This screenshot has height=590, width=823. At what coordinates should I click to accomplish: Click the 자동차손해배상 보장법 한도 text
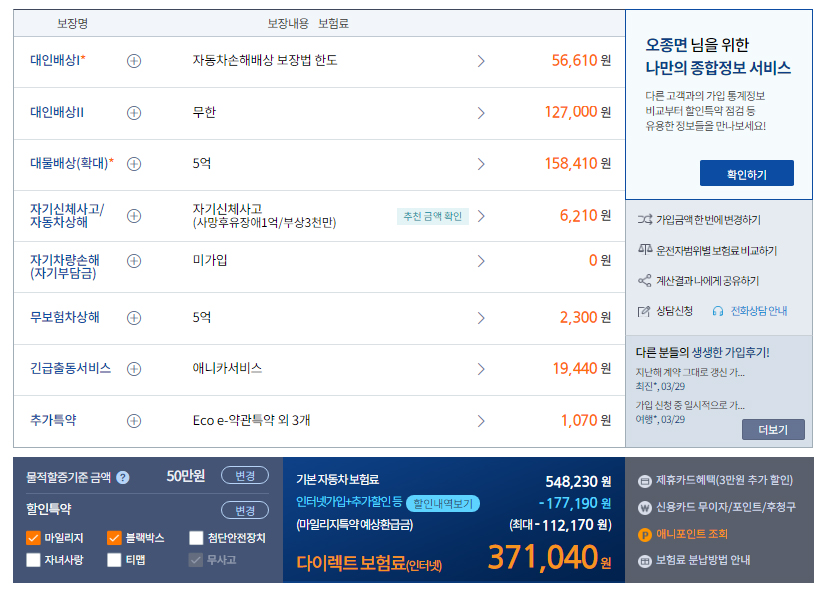pyautogui.click(x=265, y=60)
